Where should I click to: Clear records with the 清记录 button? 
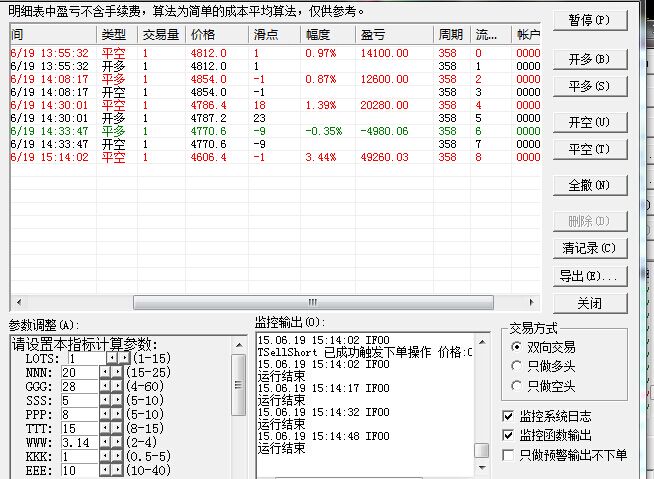point(589,248)
